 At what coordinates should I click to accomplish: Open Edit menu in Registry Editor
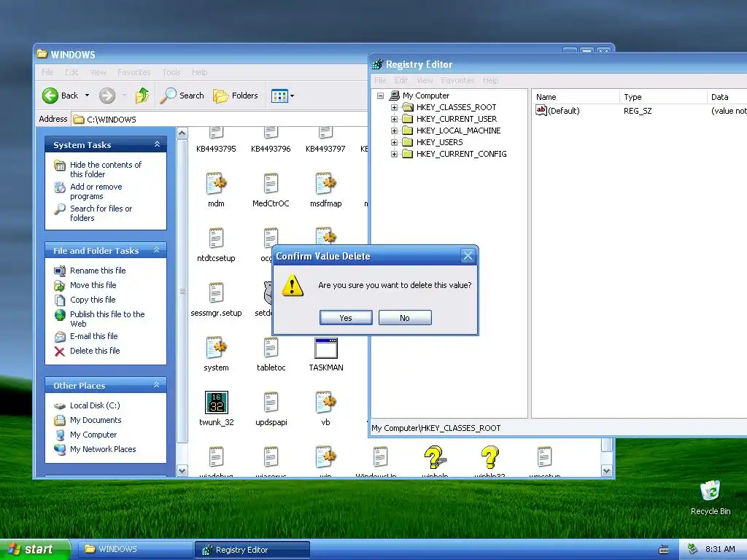pyautogui.click(x=401, y=80)
